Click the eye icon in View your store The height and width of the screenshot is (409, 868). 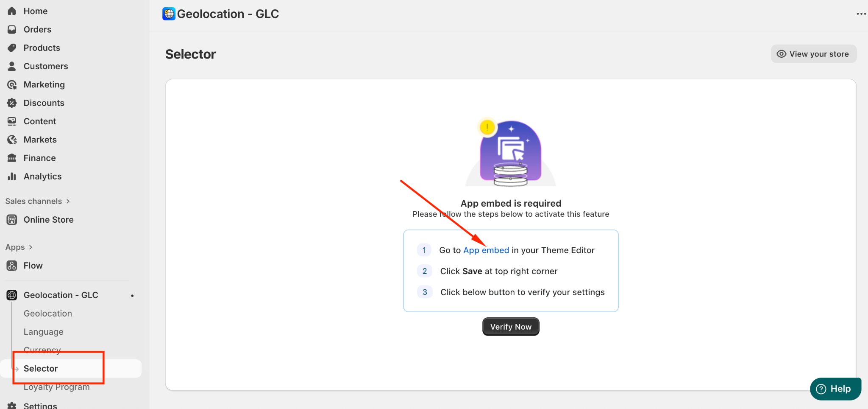[x=781, y=54]
